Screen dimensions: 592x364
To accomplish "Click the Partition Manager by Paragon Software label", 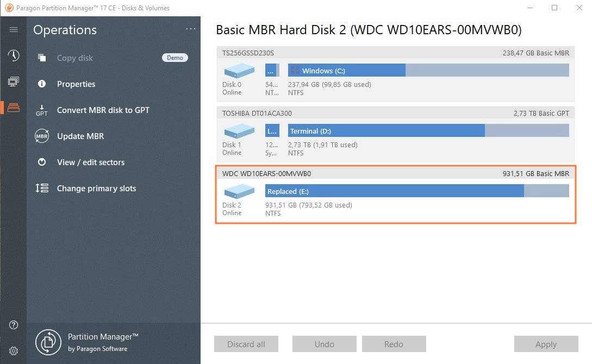I will point(103,342).
